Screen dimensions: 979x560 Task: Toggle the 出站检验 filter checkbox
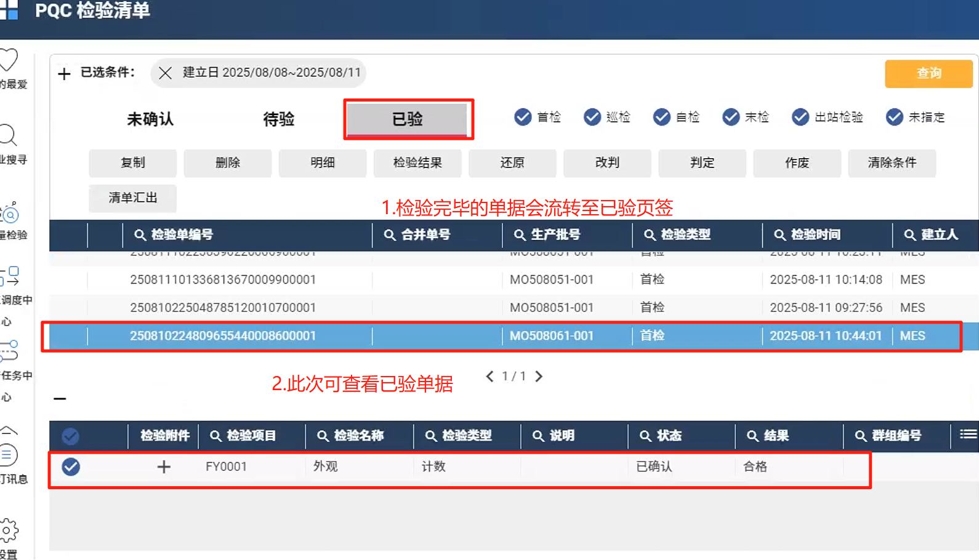pos(800,117)
